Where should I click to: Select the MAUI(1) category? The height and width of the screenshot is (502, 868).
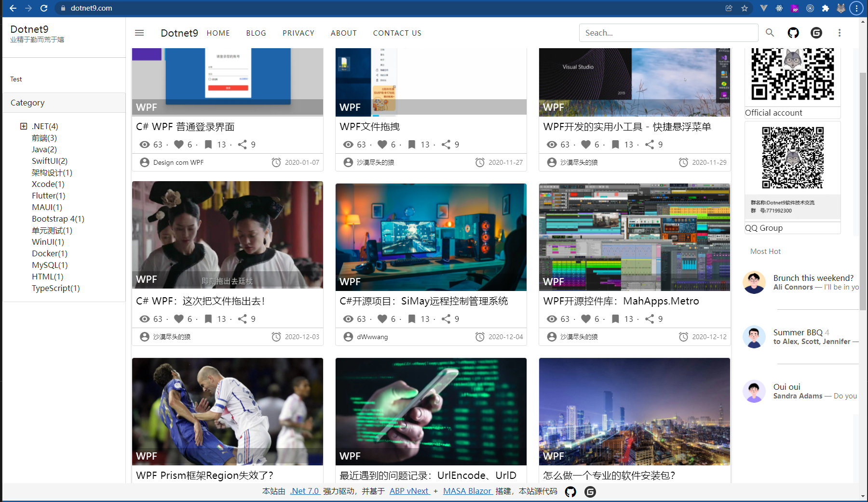pyautogui.click(x=47, y=207)
